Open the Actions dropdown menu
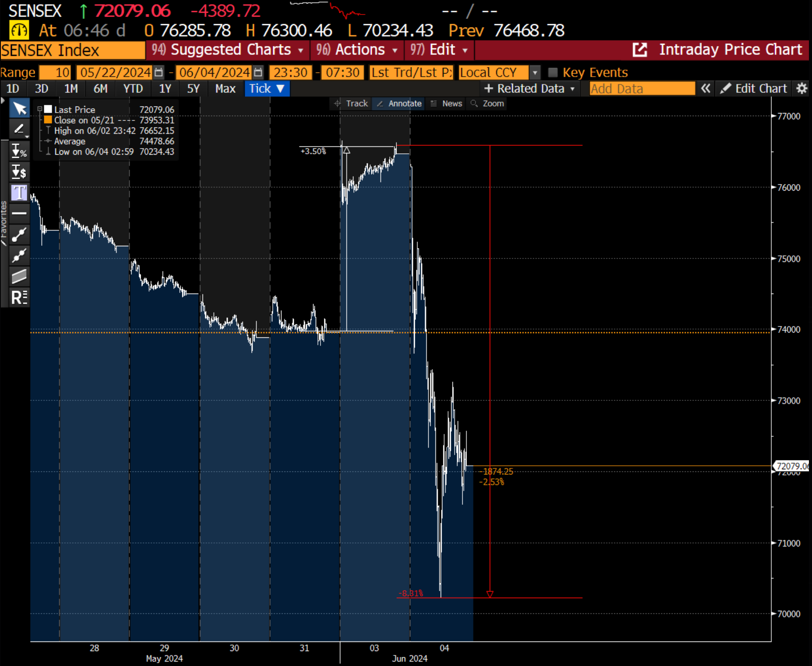 357,50
